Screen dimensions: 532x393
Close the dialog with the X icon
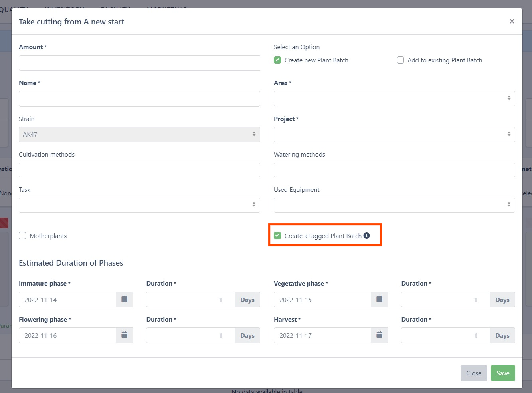click(512, 22)
